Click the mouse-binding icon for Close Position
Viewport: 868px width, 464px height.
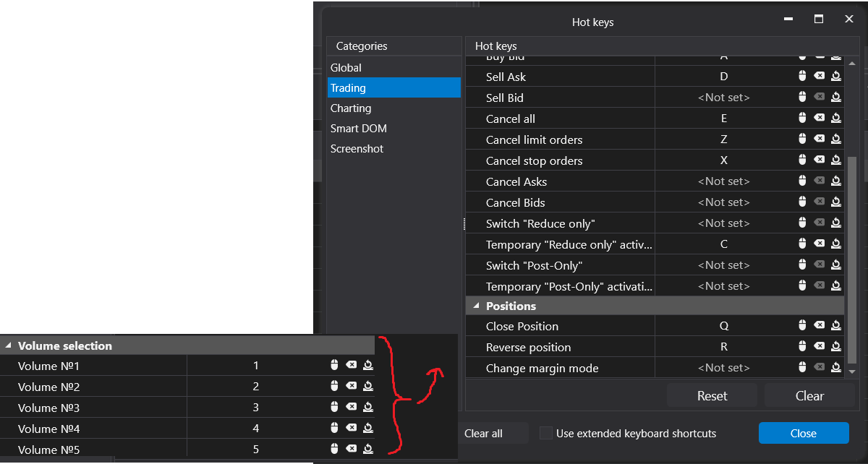point(802,325)
